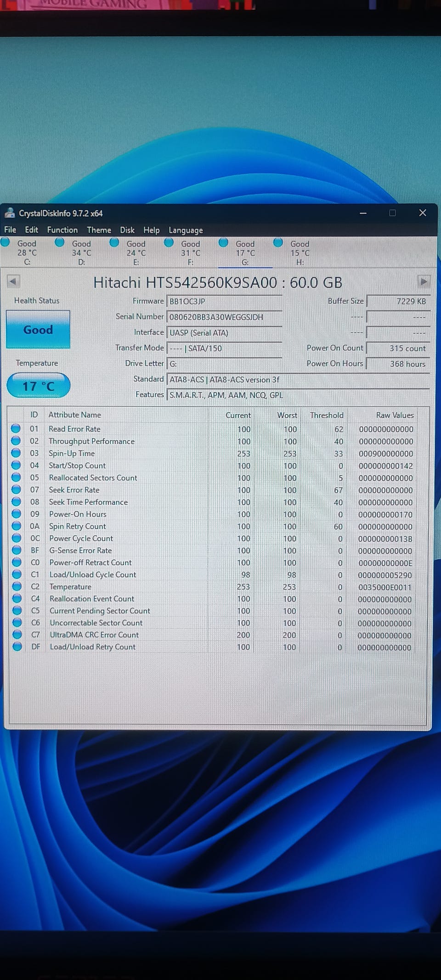Click the Firmware field BB1OC3JP

[224, 302]
